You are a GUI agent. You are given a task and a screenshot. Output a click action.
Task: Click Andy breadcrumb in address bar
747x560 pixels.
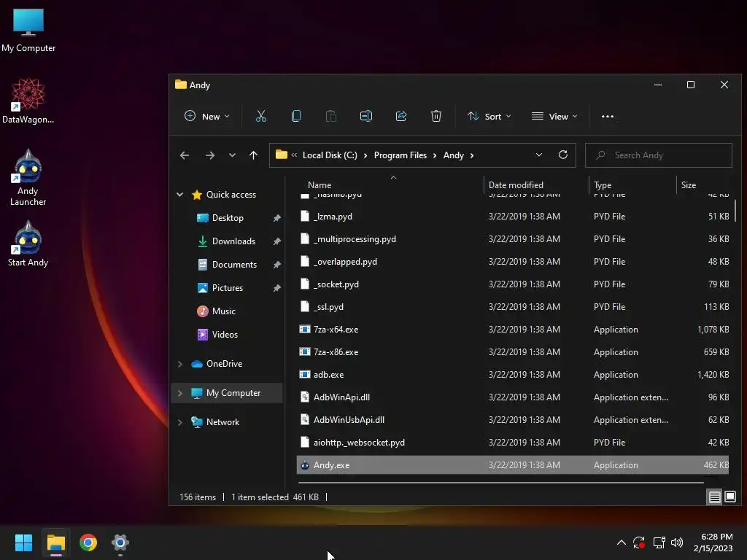454,155
